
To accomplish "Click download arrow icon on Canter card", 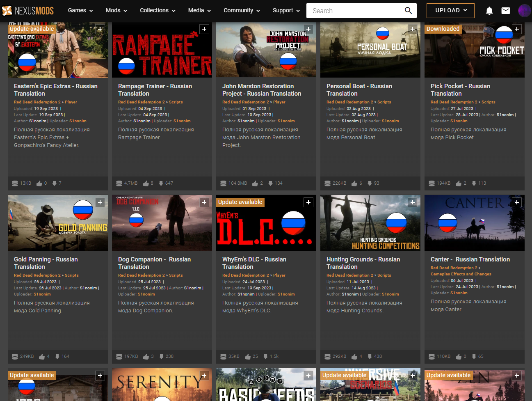I will [474, 357].
